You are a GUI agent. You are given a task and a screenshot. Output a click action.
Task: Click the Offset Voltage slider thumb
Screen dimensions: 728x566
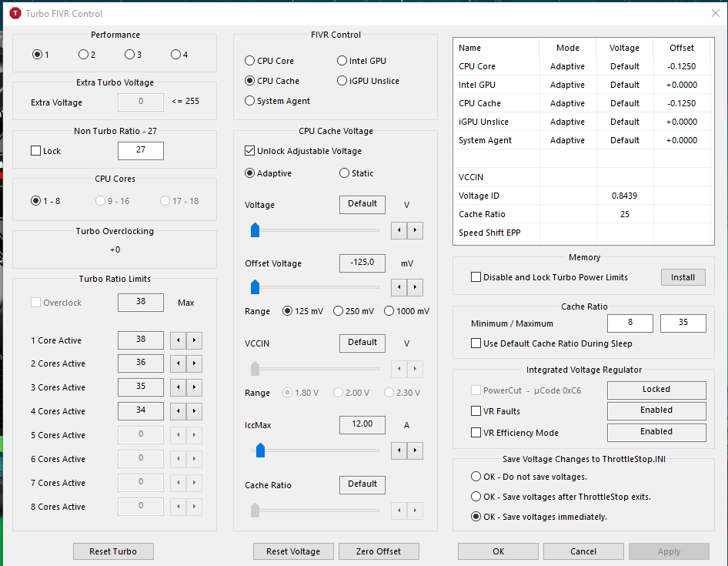(255, 286)
